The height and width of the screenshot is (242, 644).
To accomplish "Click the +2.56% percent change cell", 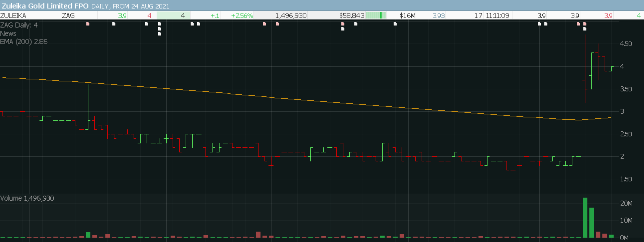I will (242, 16).
